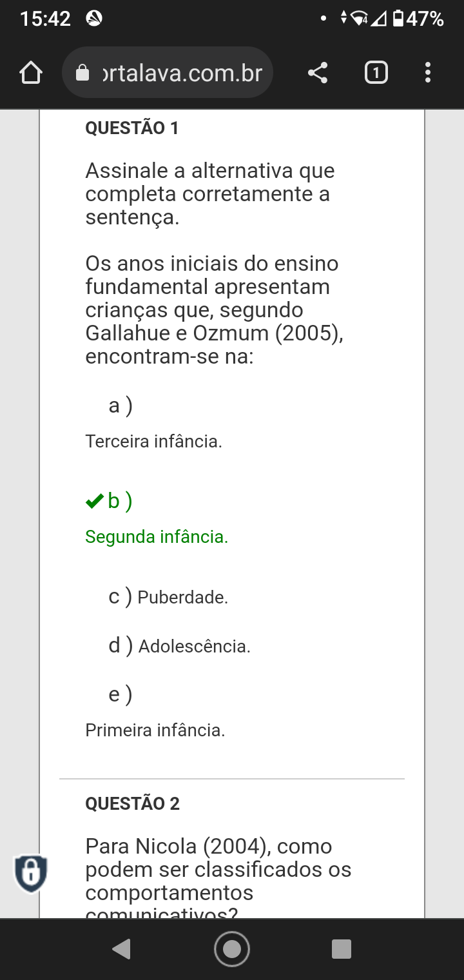Tap the browser home icon

pyautogui.click(x=31, y=73)
